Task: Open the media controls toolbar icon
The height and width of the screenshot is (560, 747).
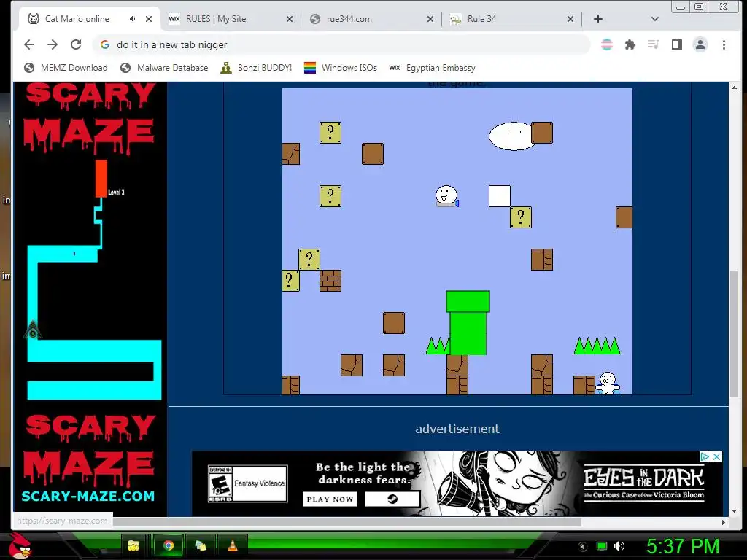Action: point(653,44)
